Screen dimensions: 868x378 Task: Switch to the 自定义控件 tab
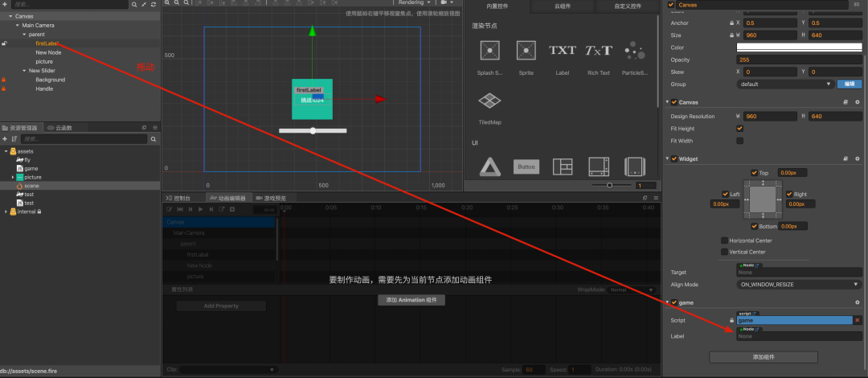(628, 6)
